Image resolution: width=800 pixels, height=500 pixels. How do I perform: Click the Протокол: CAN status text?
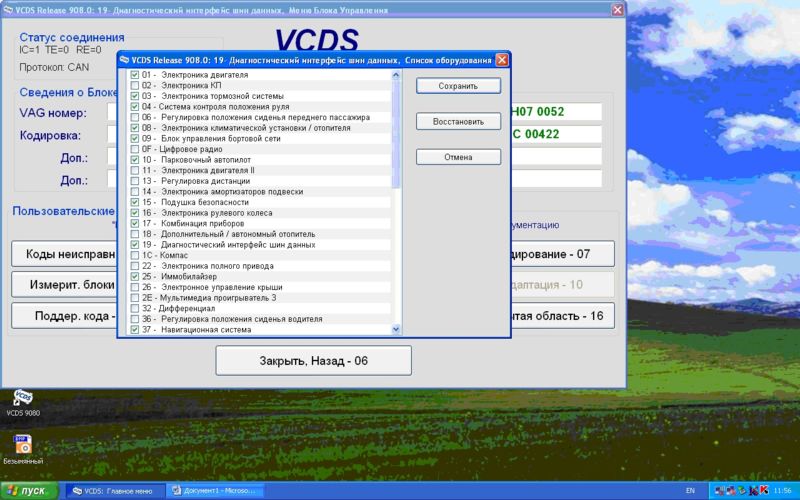[x=54, y=67]
